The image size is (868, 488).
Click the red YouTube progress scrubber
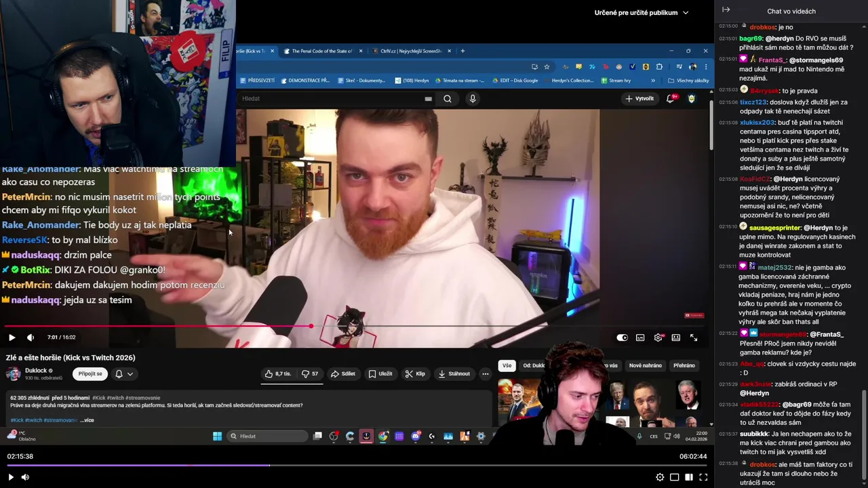(x=311, y=326)
